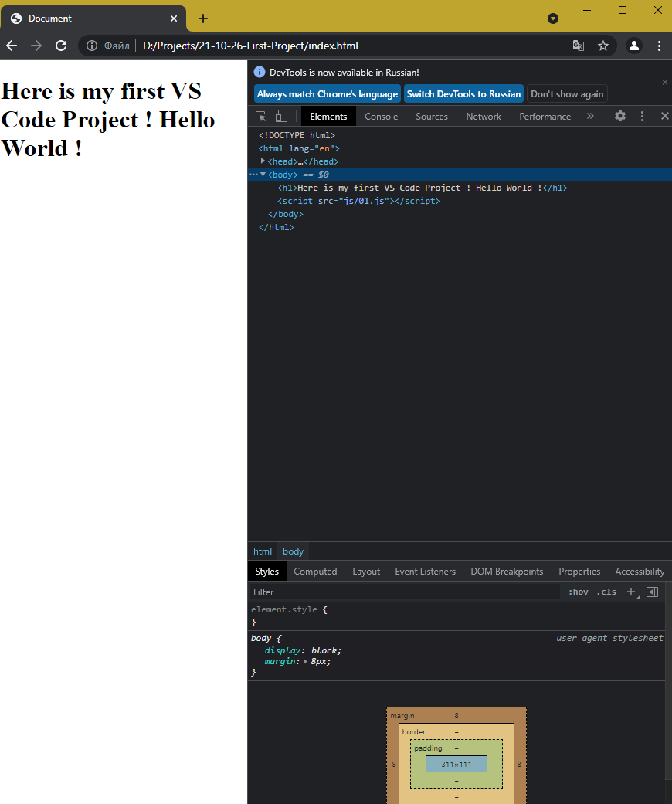Open the Performance tab
The height and width of the screenshot is (804, 672).
click(x=545, y=117)
